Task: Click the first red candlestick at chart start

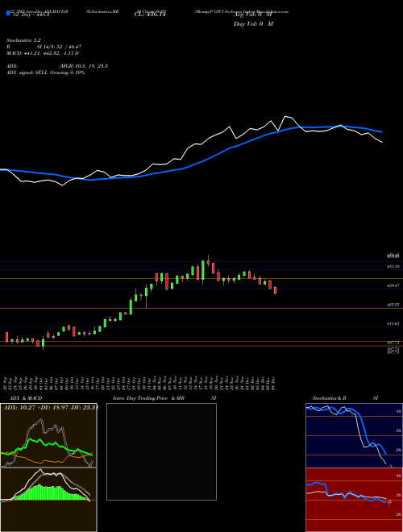Action: [x=6, y=337]
